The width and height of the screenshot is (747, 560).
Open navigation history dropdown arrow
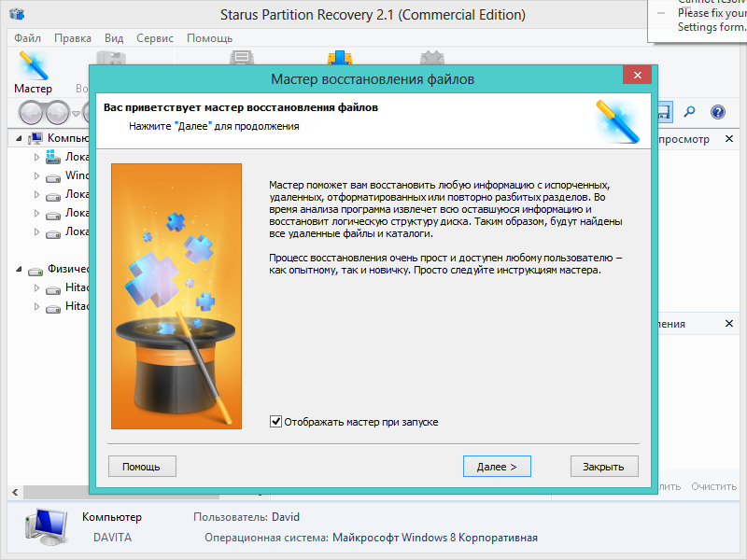click(76, 113)
